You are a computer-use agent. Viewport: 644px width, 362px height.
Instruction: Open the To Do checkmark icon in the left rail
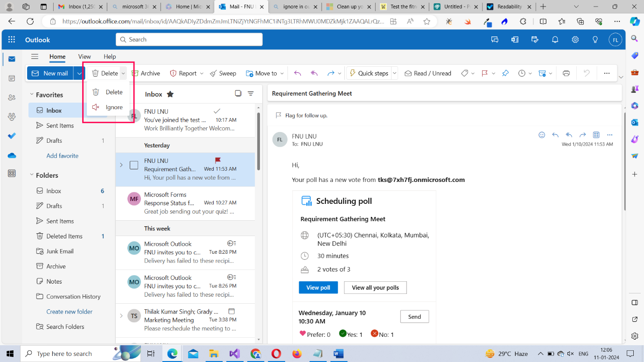point(12,136)
